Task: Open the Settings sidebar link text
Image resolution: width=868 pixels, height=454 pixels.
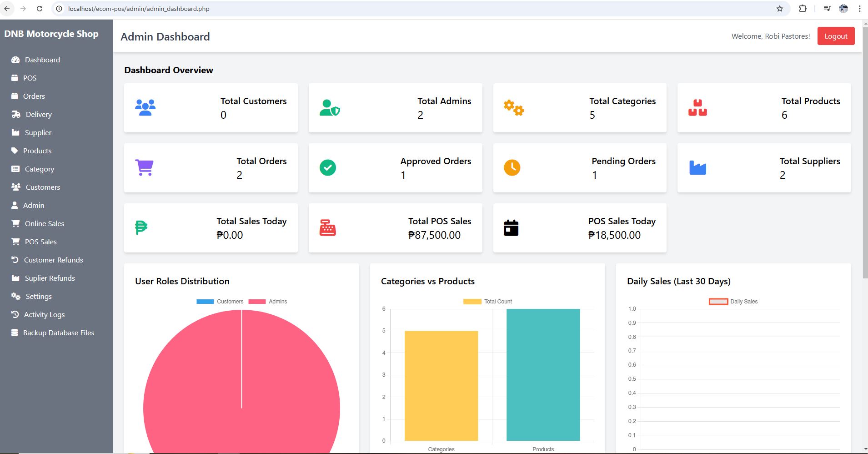Action: 39,296
